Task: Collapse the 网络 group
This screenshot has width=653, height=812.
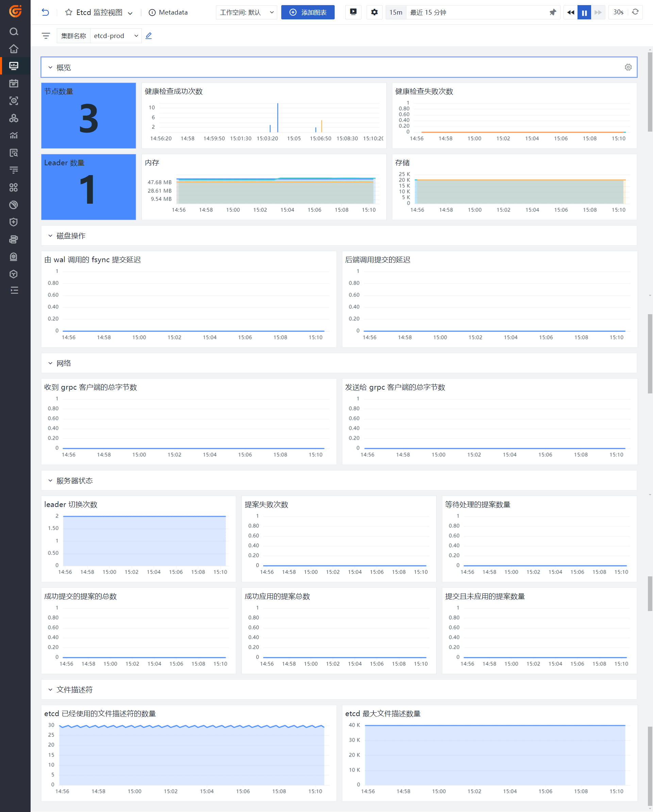Action: (50, 363)
